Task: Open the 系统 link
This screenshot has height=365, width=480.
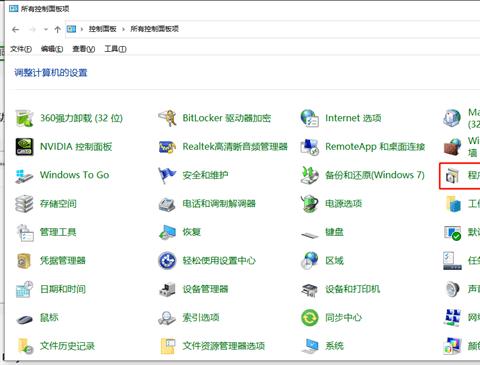Action: tap(334, 346)
